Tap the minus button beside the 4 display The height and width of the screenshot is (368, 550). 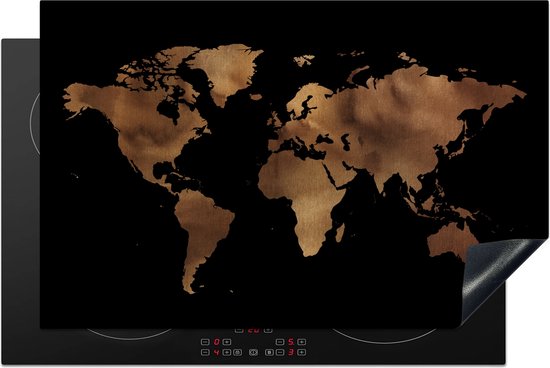pyautogui.click(x=205, y=352)
